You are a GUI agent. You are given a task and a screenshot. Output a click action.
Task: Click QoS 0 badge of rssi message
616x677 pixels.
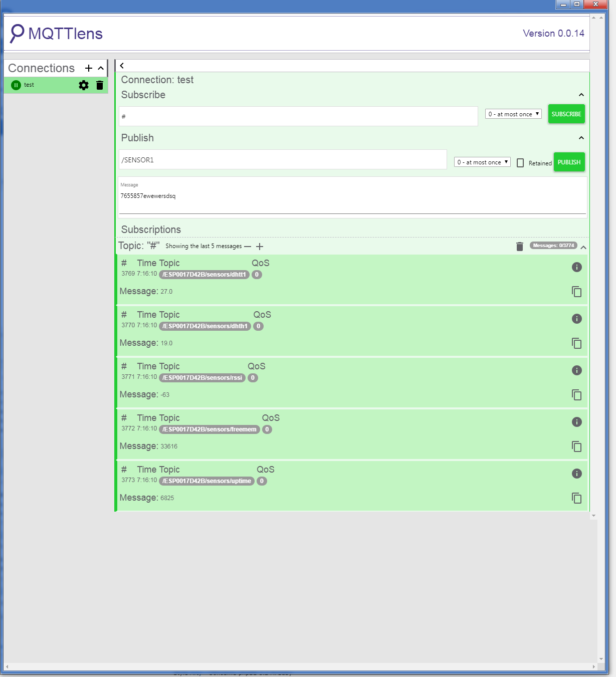[253, 378]
